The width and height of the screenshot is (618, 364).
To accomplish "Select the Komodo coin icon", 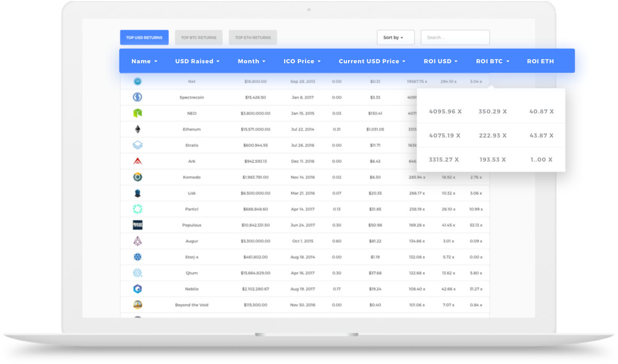I will pos(138,177).
